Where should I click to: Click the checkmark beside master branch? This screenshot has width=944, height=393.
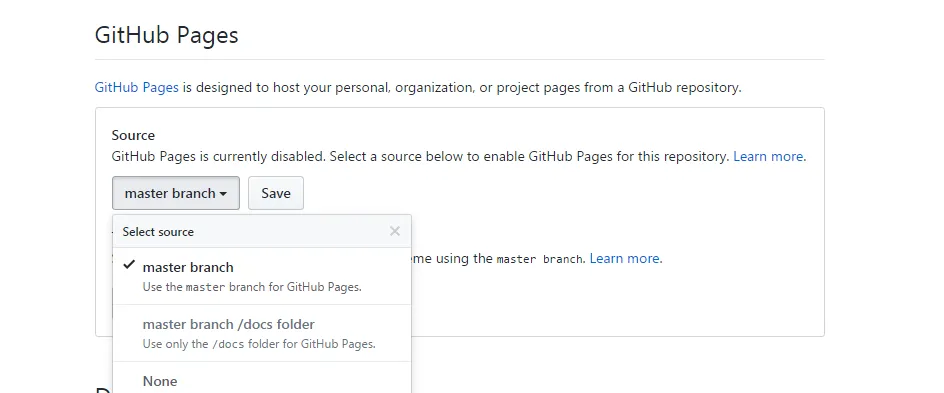tap(129, 265)
